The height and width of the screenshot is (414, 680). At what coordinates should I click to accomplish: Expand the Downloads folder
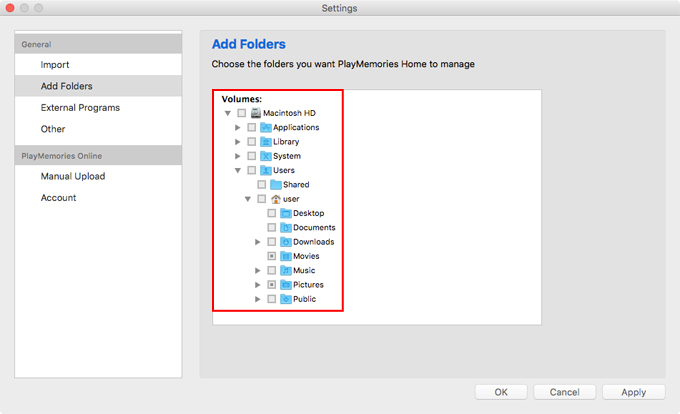pos(258,242)
